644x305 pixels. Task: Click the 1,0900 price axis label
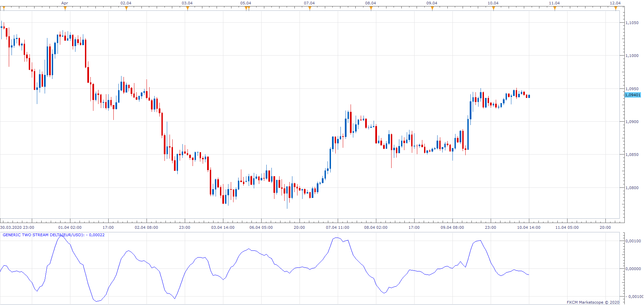(632, 122)
